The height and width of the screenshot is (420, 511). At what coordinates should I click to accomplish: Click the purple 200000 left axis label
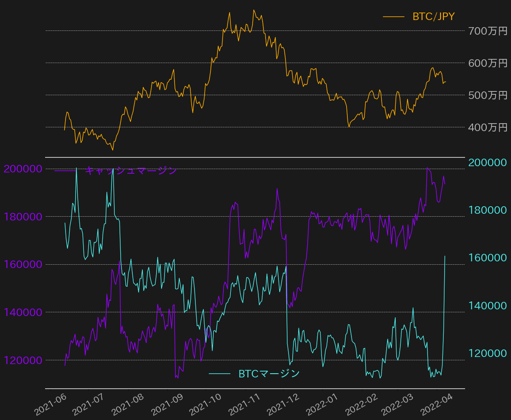click(23, 169)
